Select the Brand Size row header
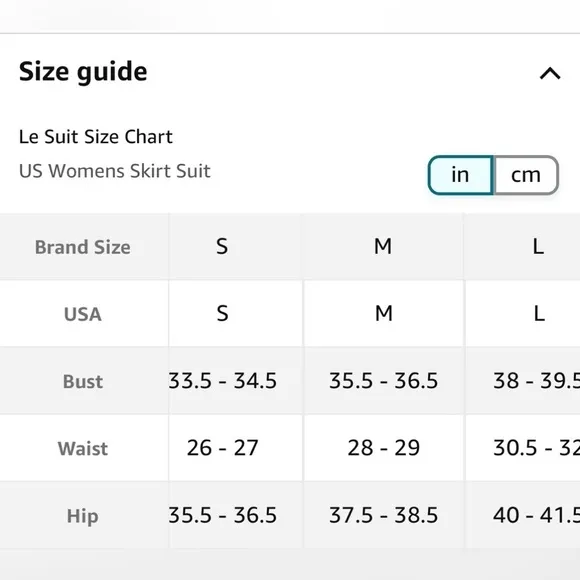Image resolution: width=580 pixels, height=580 pixels. 83,247
